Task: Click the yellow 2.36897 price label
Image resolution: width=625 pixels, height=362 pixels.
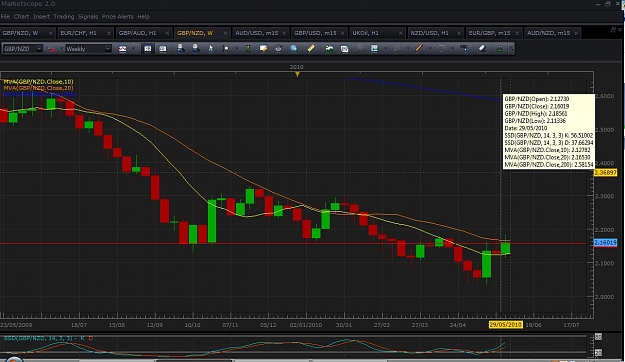Action: point(605,173)
